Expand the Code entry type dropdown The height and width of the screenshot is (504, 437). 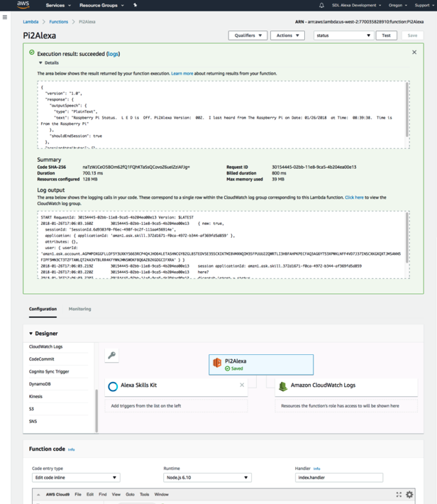click(75, 478)
